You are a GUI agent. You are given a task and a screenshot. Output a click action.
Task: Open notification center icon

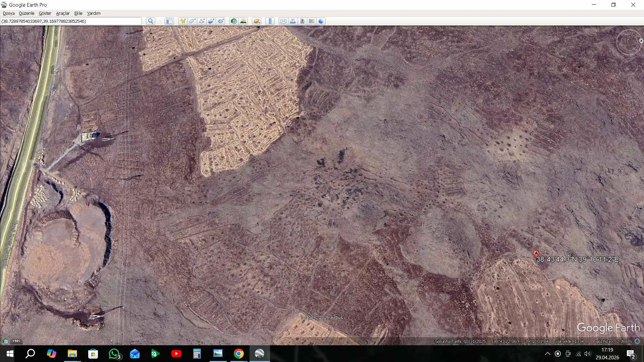click(x=631, y=354)
